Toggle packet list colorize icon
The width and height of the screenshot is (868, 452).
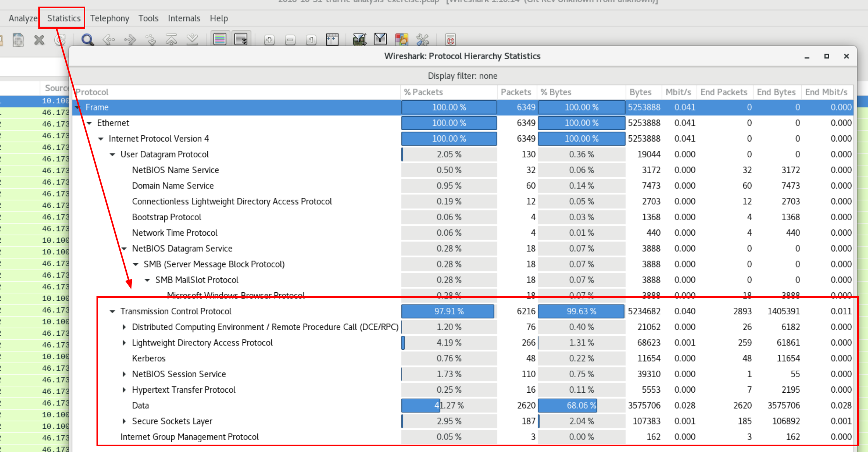pyautogui.click(x=220, y=39)
